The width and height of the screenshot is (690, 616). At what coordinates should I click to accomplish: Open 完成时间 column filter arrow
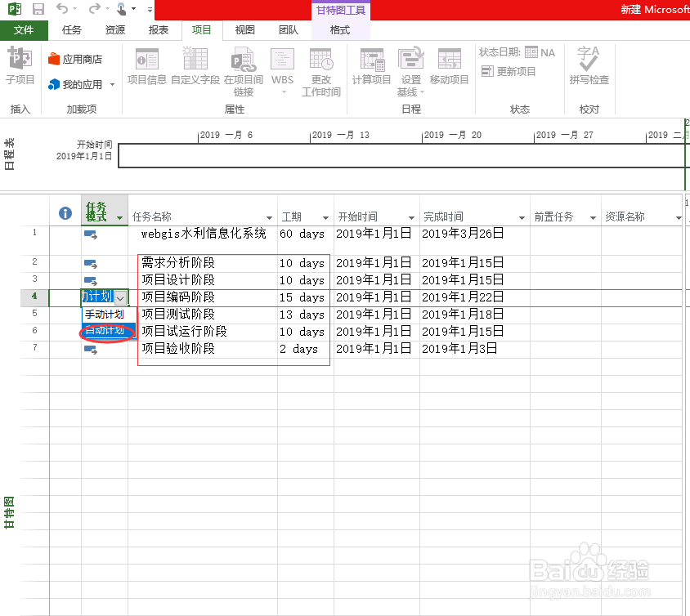[522, 218]
